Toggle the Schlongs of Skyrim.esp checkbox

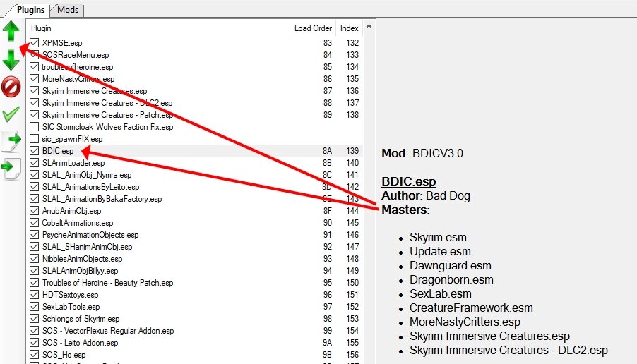[35, 319]
